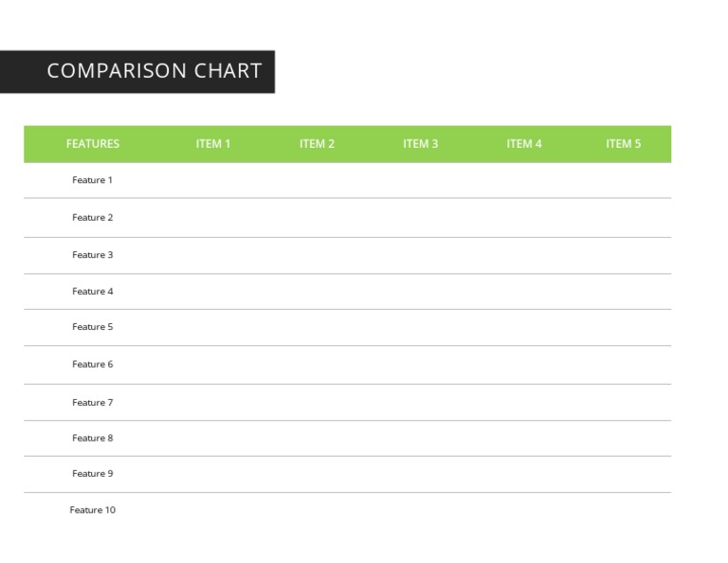Click on the Feature 3 label
Screen dimensions: 728x563
93,255
